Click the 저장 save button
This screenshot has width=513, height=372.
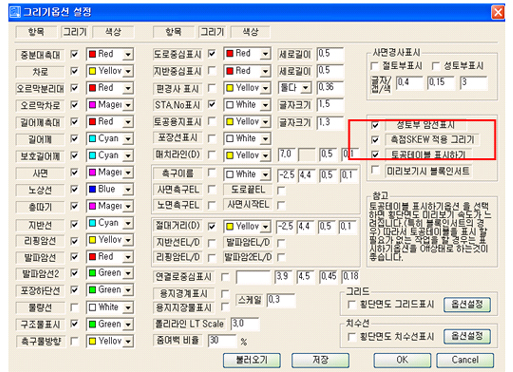pyautogui.click(x=320, y=360)
